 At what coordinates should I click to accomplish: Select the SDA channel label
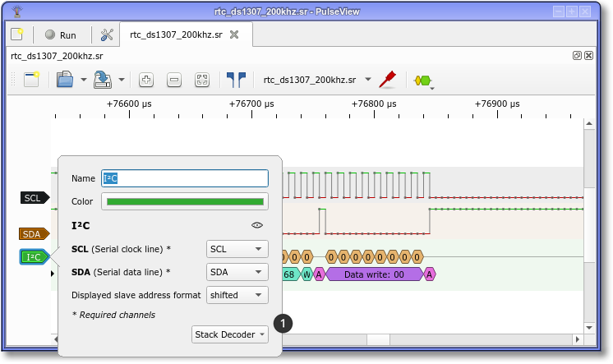[34, 234]
